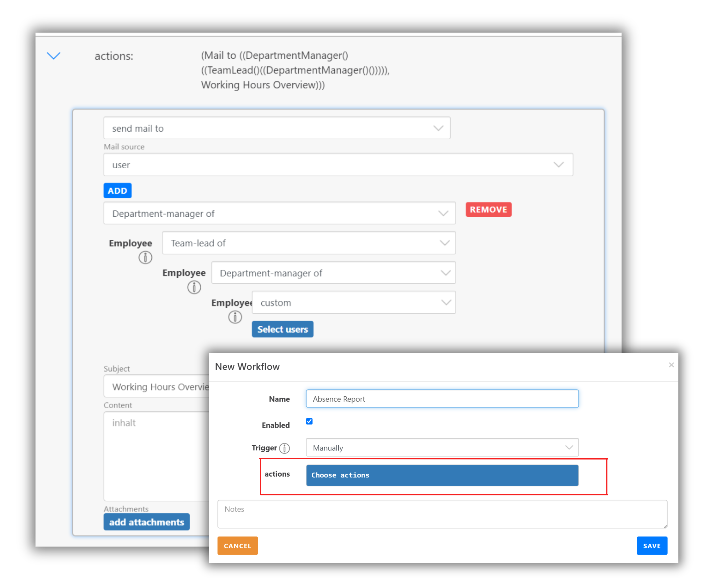The width and height of the screenshot is (706, 588).
Task: Remove the Department-manager recipient
Action: [488, 209]
